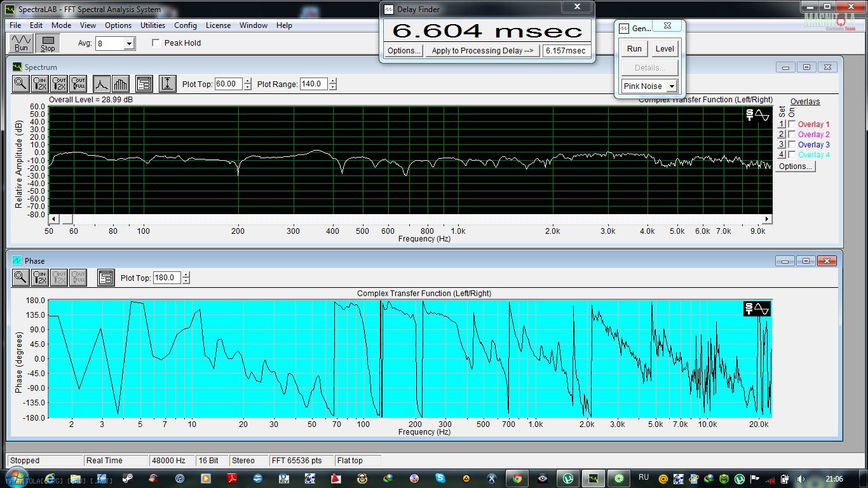This screenshot has width=868, height=488.
Task: Open Spectrum view properties icon
Action: pos(144,83)
